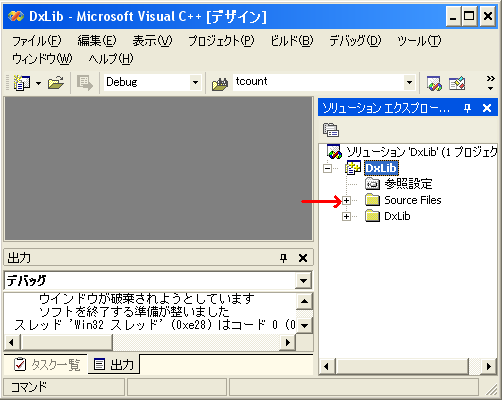
Task: Click the Properties window toolbar icon
Action: (457, 83)
